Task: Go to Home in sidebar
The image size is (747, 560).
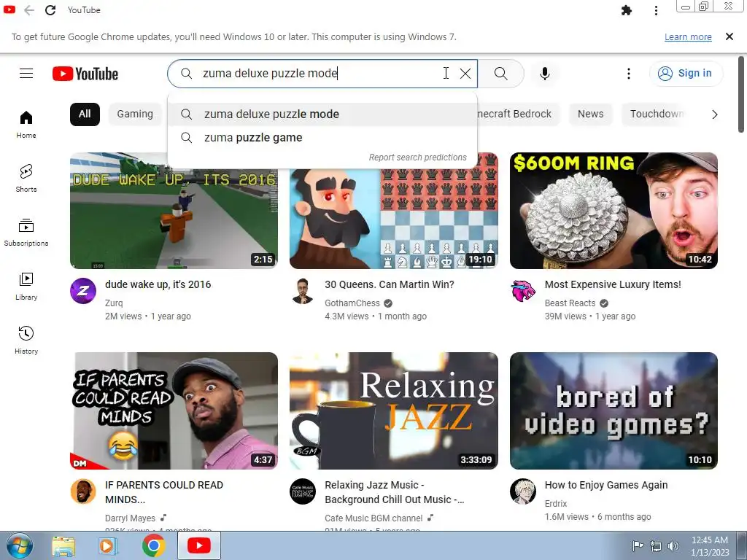Action: (x=26, y=125)
